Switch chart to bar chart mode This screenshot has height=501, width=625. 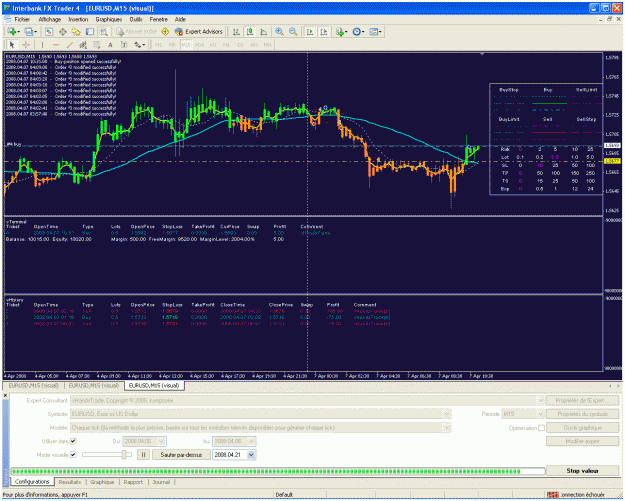pos(236,32)
